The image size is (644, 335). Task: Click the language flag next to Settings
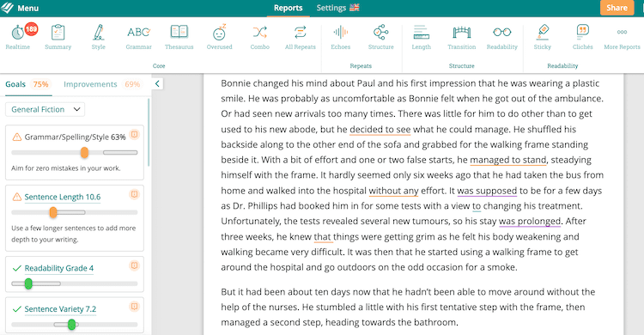coord(355,8)
